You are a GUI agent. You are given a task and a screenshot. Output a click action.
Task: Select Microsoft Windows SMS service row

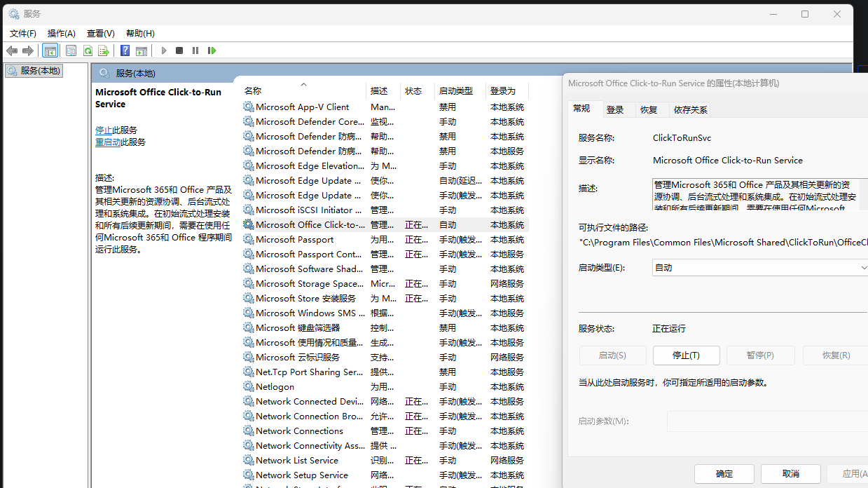[385, 313]
